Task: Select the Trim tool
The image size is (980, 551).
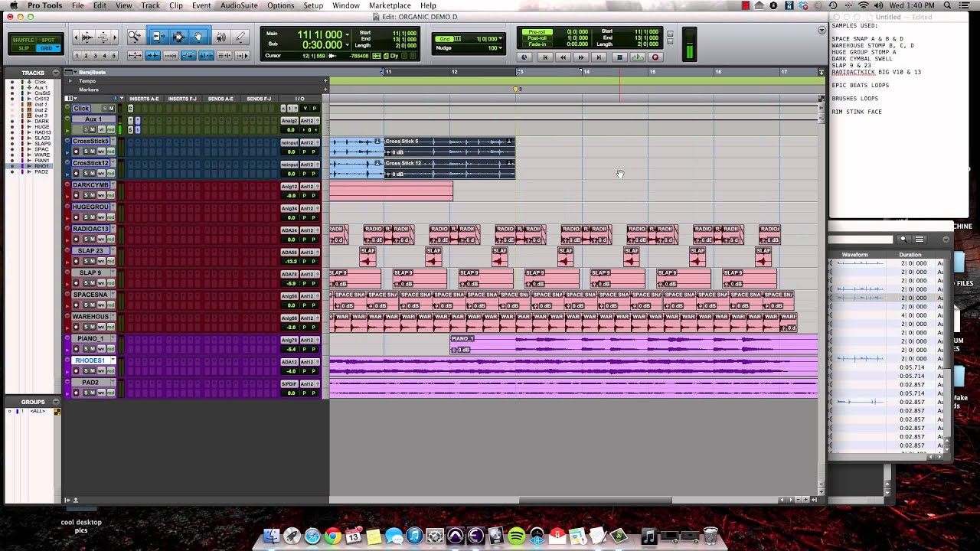Action: (158, 37)
